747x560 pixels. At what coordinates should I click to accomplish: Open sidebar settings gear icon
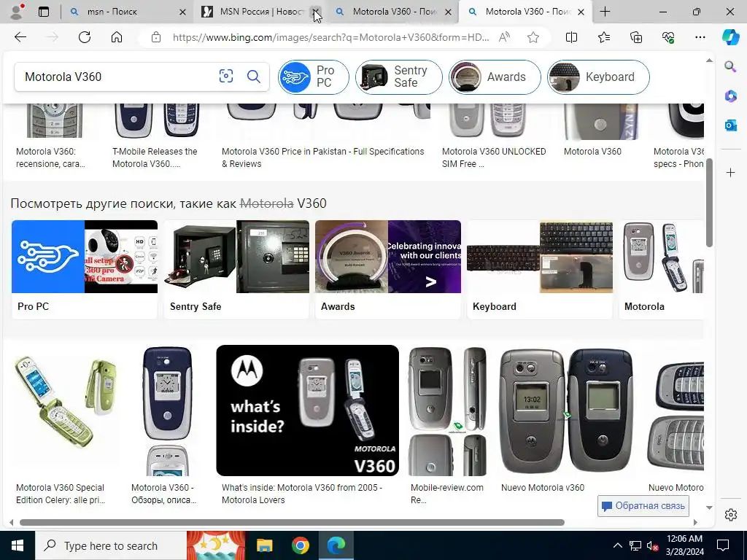click(x=730, y=515)
